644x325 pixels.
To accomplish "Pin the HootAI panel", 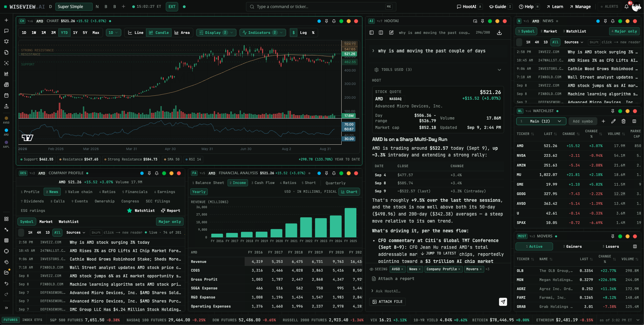I will [x=483, y=21].
